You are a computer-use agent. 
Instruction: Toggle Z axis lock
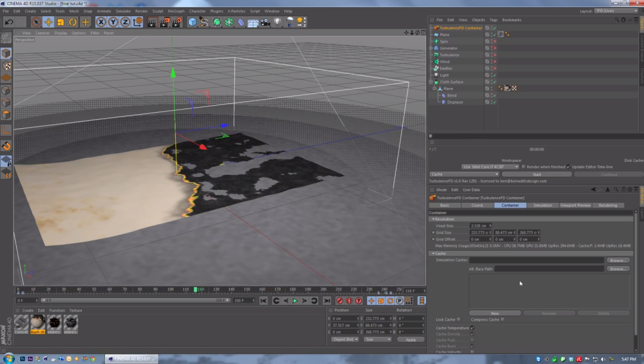(x=125, y=22)
